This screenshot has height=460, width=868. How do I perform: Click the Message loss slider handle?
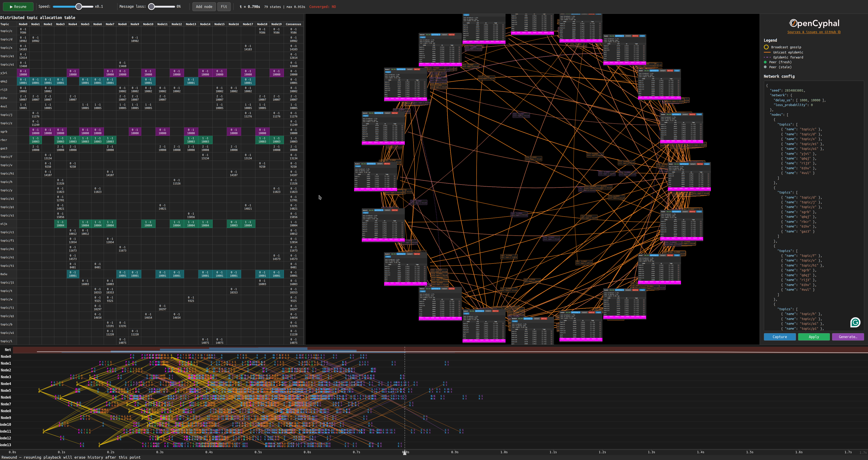(x=152, y=6)
